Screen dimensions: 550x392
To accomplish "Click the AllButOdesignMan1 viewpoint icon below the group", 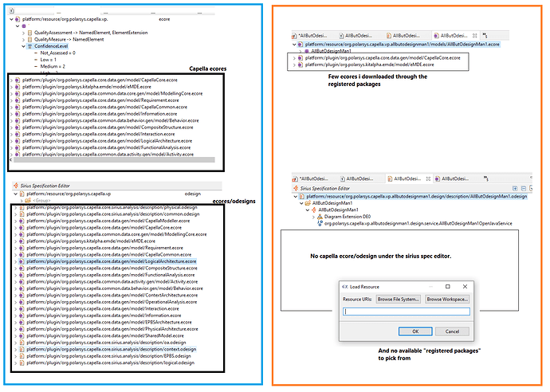I will point(314,210).
